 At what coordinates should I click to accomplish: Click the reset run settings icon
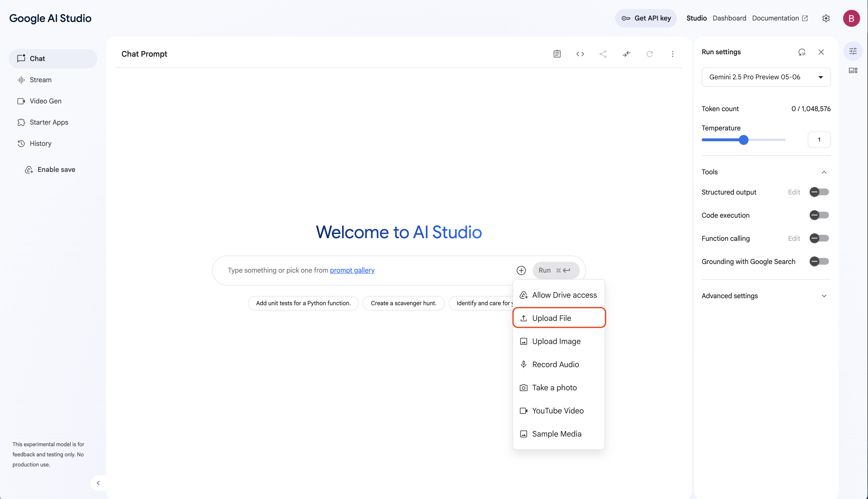801,52
